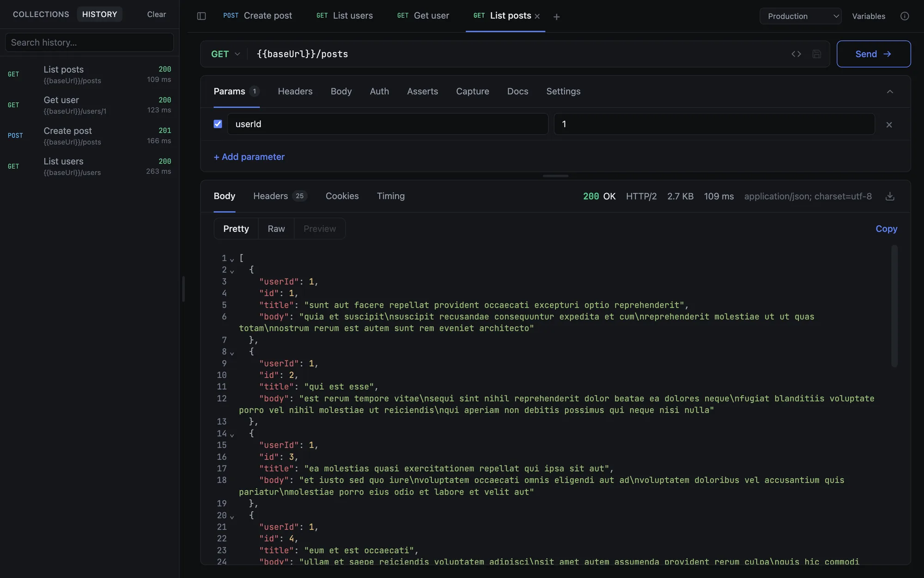Add a new request tab
924x578 pixels.
point(557,17)
